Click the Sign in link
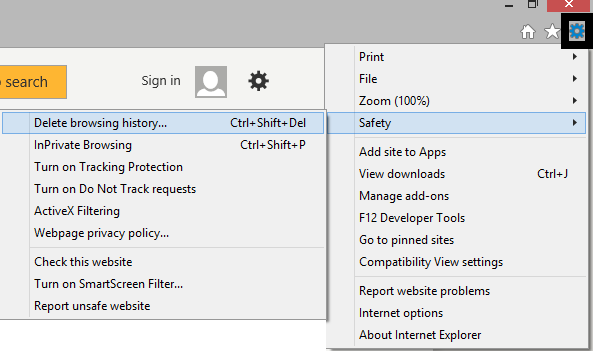This screenshot has width=596, height=360. 161,81
